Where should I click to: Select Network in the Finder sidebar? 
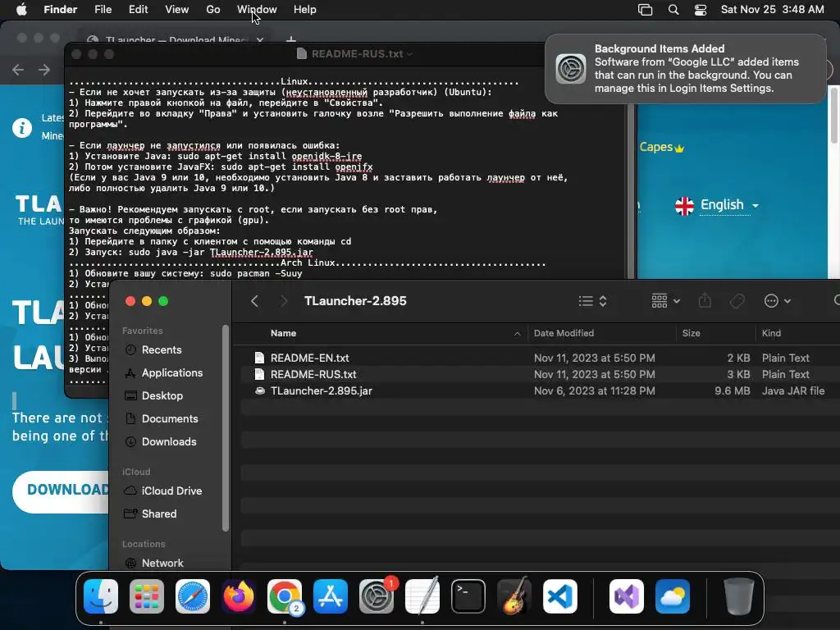pos(162,563)
